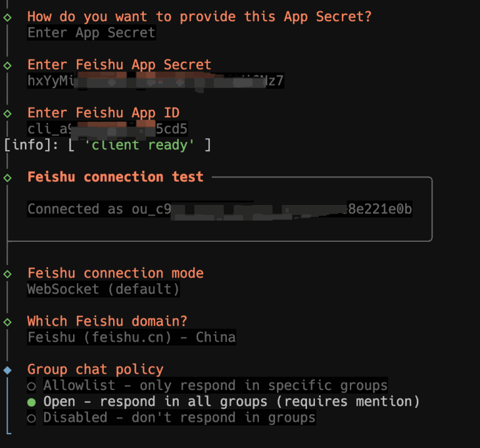Select the Allowlist radio option
The width and height of the screenshot is (480, 448).
pos(31,386)
